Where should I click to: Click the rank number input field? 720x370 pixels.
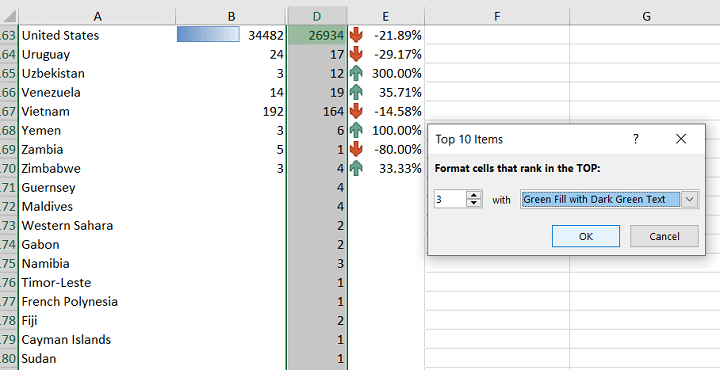click(x=450, y=200)
